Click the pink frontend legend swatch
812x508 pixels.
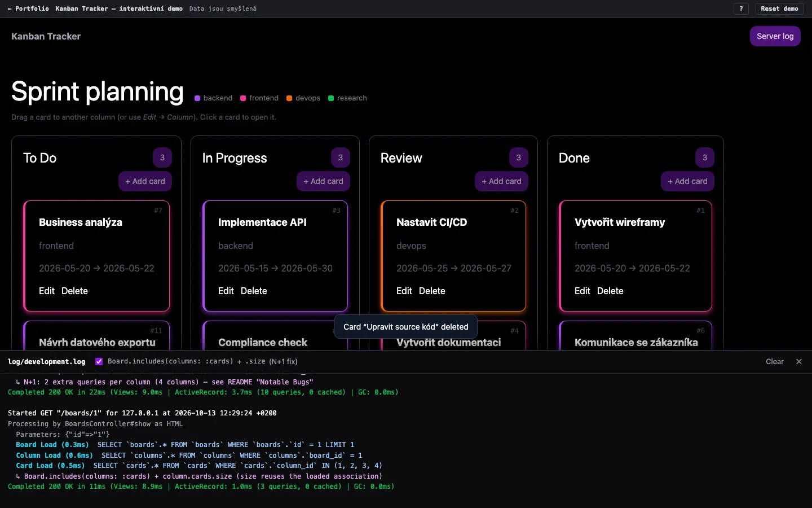(x=243, y=98)
